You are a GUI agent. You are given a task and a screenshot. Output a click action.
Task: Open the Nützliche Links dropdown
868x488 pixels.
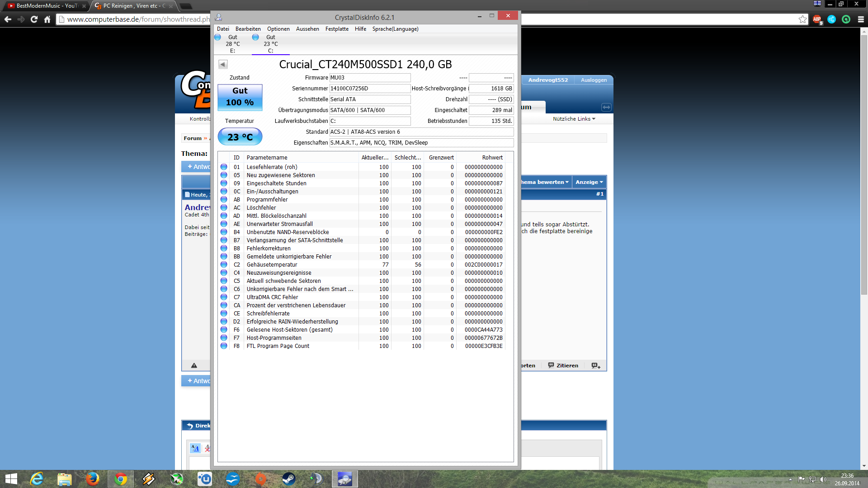pyautogui.click(x=574, y=119)
